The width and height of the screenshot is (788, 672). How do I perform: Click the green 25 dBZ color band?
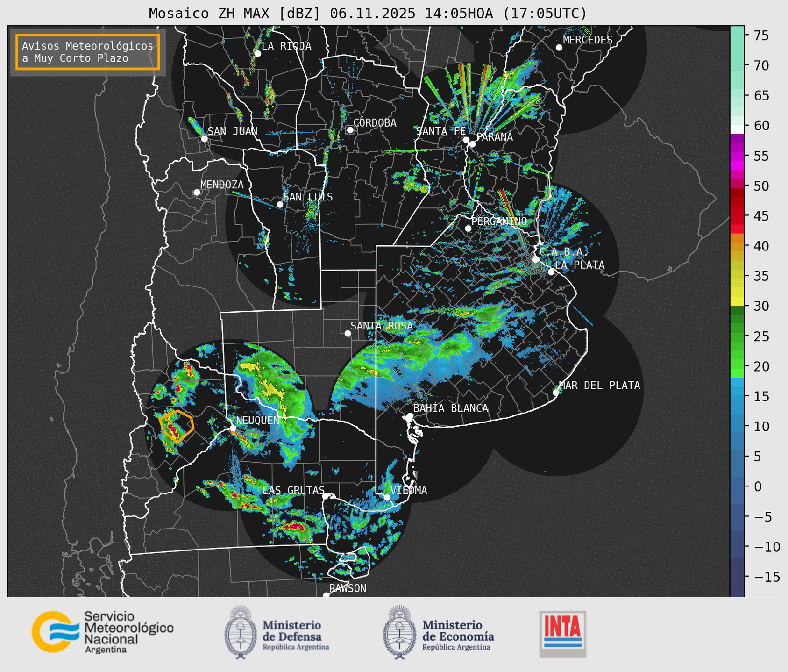point(737,336)
